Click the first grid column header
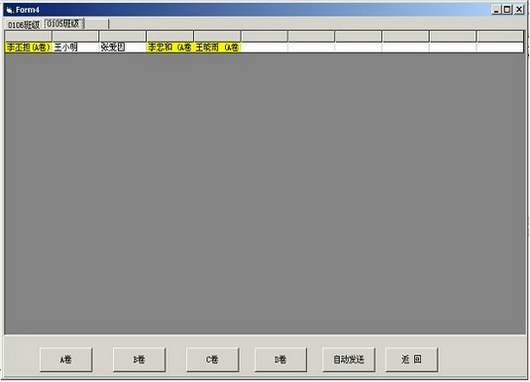Screen dimensions: 530x382 28,36
